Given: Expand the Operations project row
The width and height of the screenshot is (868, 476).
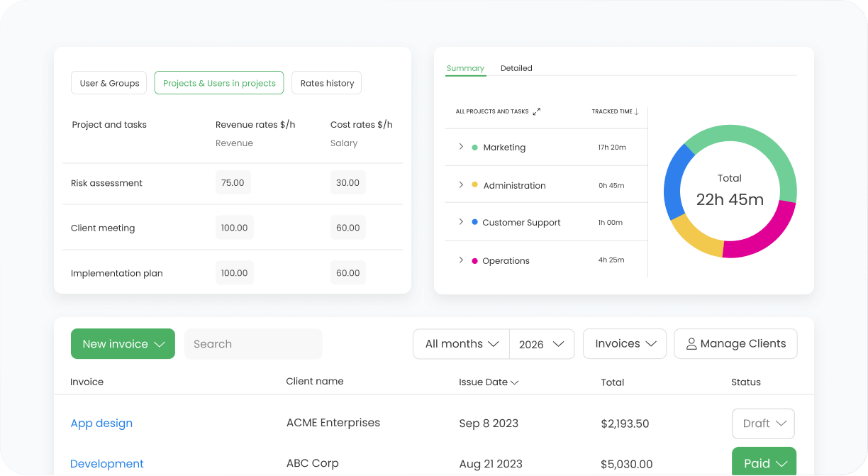Looking at the screenshot, I should click(461, 260).
